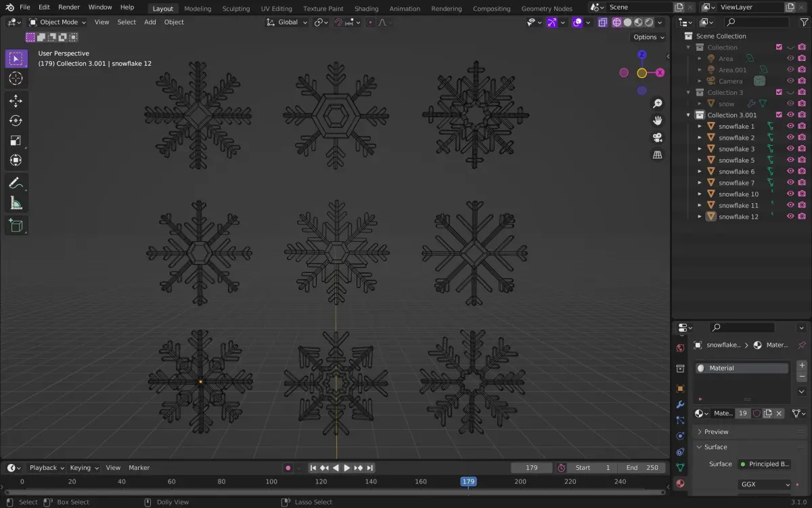Select the Select Box tool in toolbar
Viewport: 812px width, 508px height.
[x=16, y=59]
